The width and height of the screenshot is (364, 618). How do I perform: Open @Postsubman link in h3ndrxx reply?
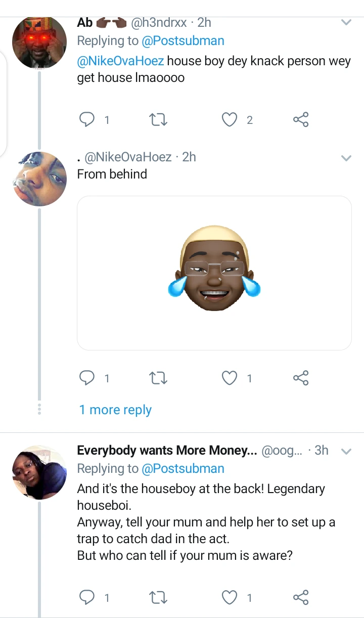tap(183, 41)
